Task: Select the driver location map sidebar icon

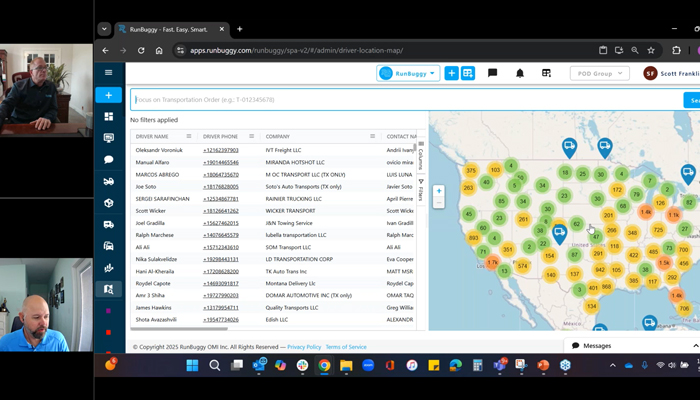Action: [108, 289]
